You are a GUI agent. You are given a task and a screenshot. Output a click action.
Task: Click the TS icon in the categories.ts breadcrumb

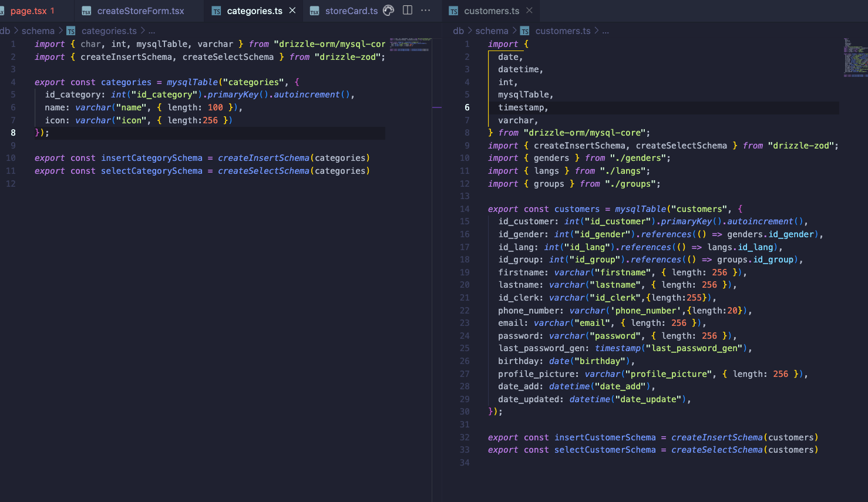[70, 31]
